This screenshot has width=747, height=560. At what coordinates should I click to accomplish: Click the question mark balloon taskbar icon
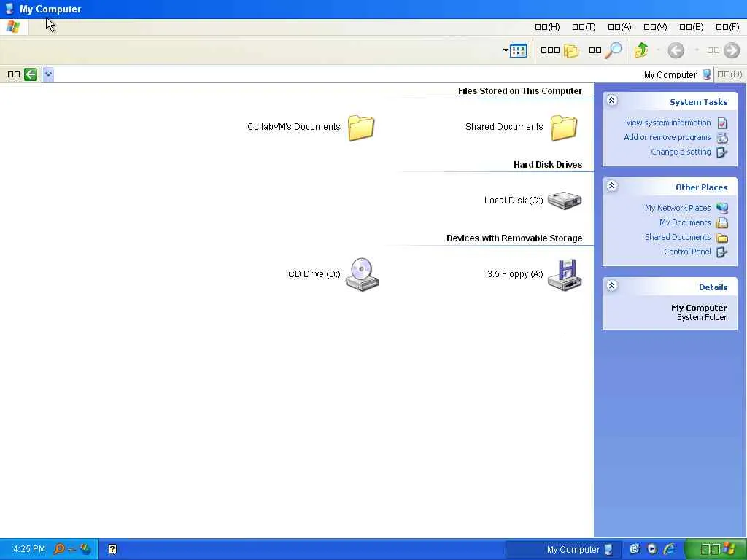(112, 550)
